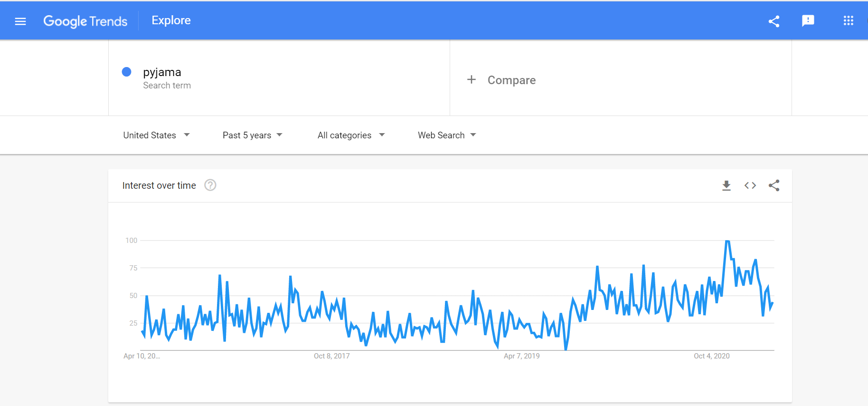Click the Compare button text

click(x=511, y=80)
